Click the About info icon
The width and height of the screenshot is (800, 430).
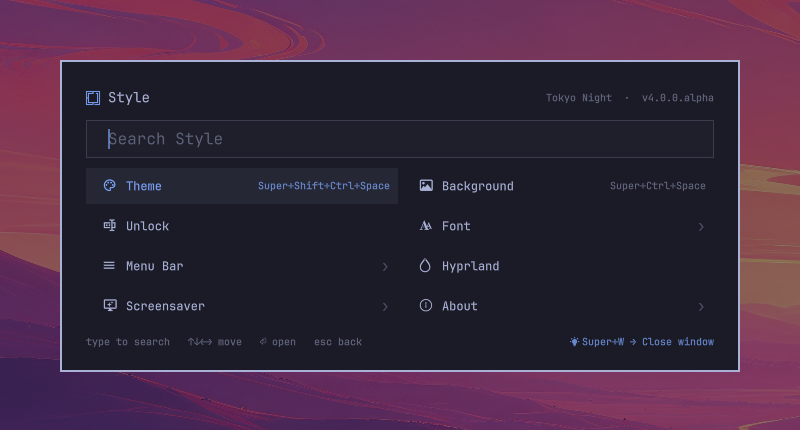pos(426,305)
